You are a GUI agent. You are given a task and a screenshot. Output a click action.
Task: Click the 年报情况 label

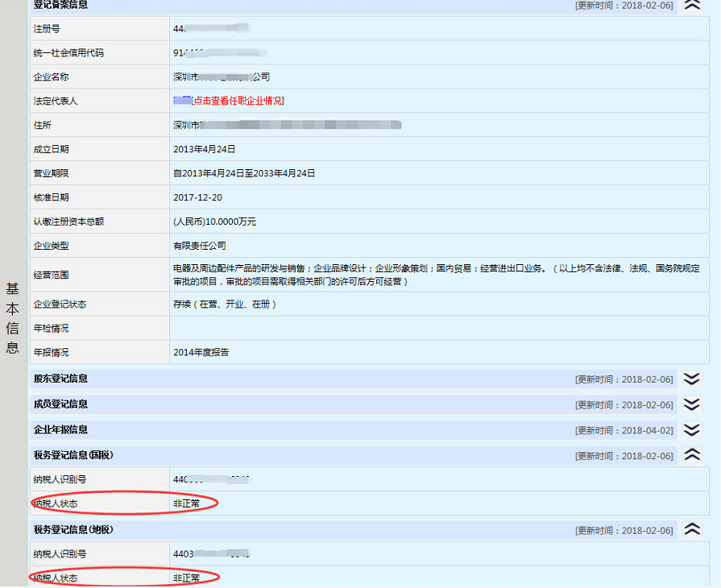point(51,353)
